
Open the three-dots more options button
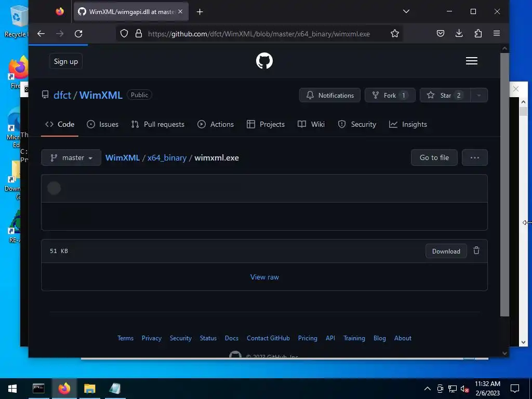[x=475, y=158]
